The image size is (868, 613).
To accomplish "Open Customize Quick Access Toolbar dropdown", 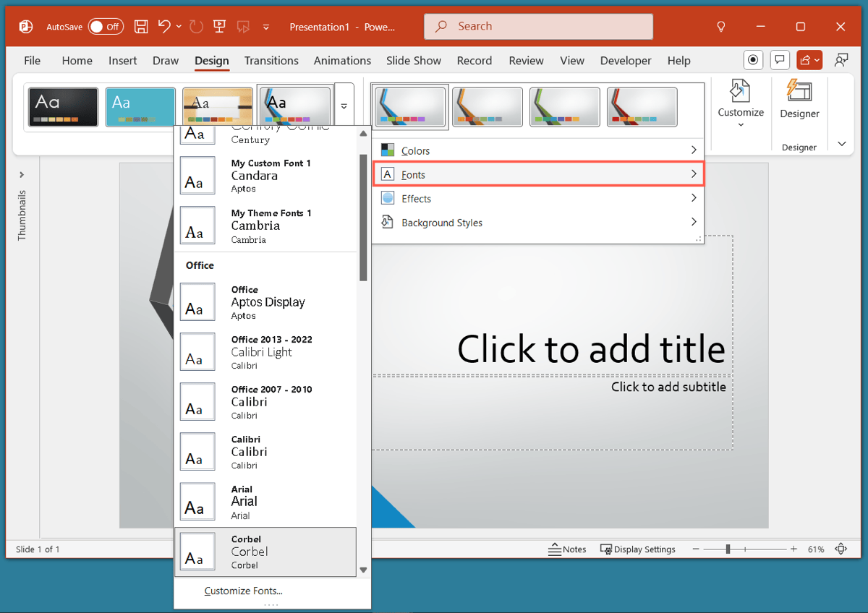I will pos(266,27).
